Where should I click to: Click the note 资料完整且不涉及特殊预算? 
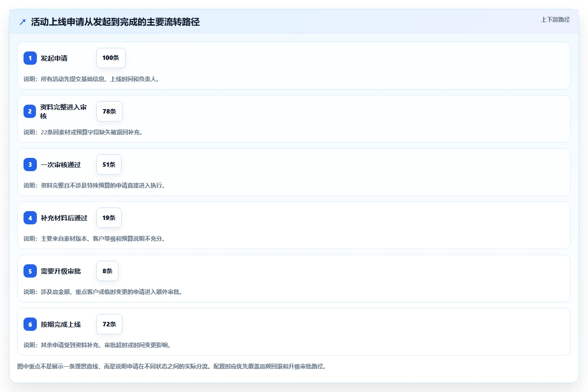(95, 185)
